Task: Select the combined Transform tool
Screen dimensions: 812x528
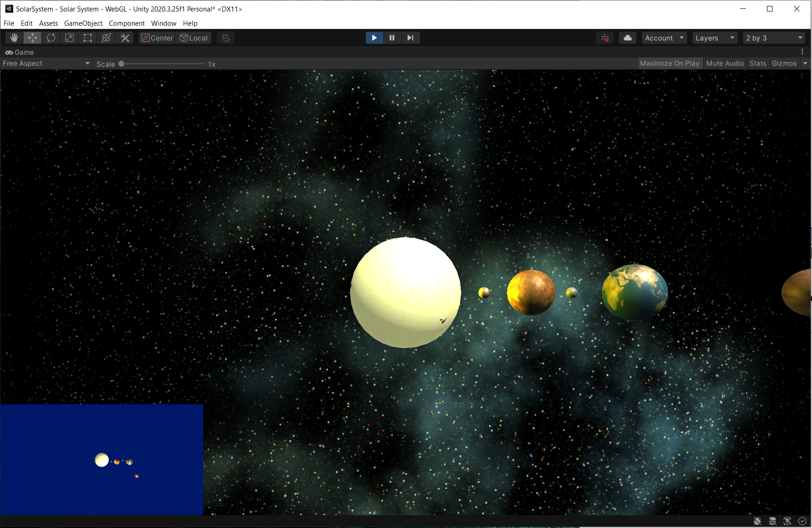Action: click(106, 38)
